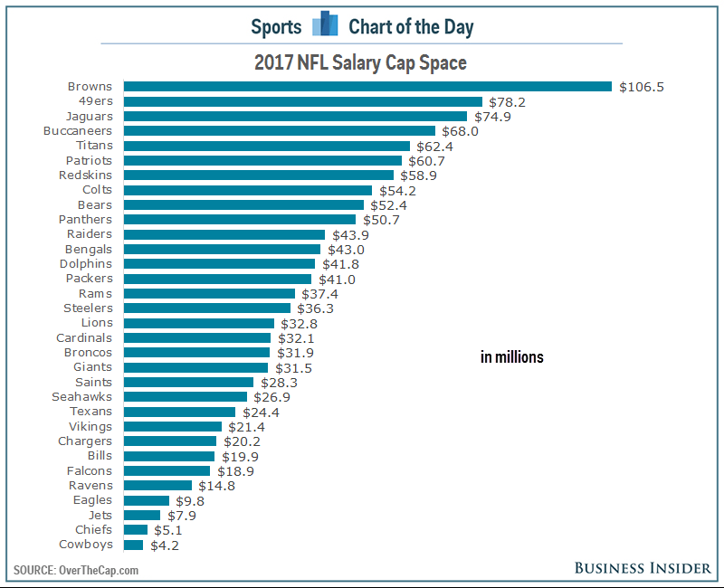724x588 pixels.
Task: Select the Buccaneers $68.0 value label
Action: pos(460,131)
